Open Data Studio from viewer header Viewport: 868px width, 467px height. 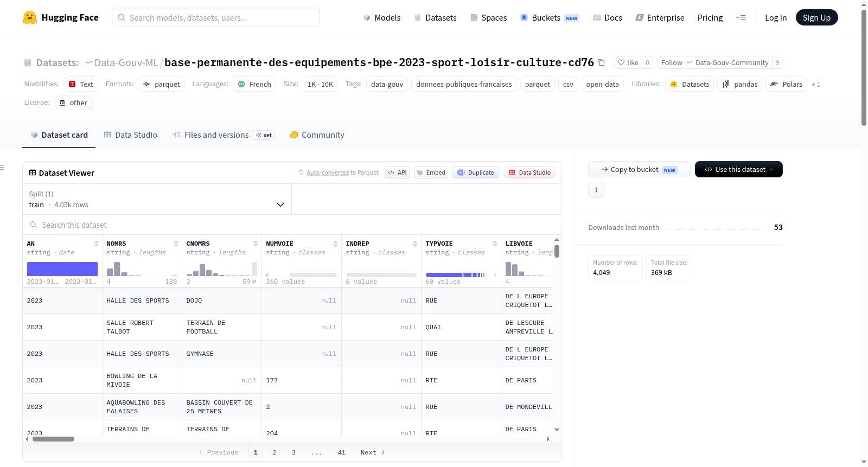(529, 172)
